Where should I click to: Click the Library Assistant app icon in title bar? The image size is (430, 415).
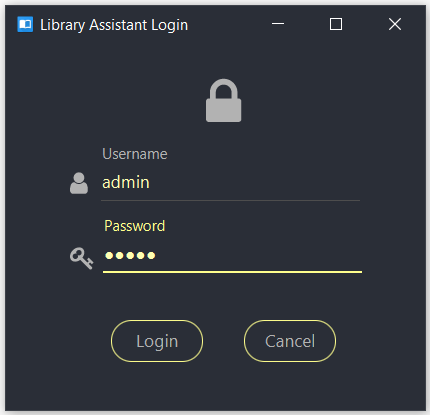(25, 24)
